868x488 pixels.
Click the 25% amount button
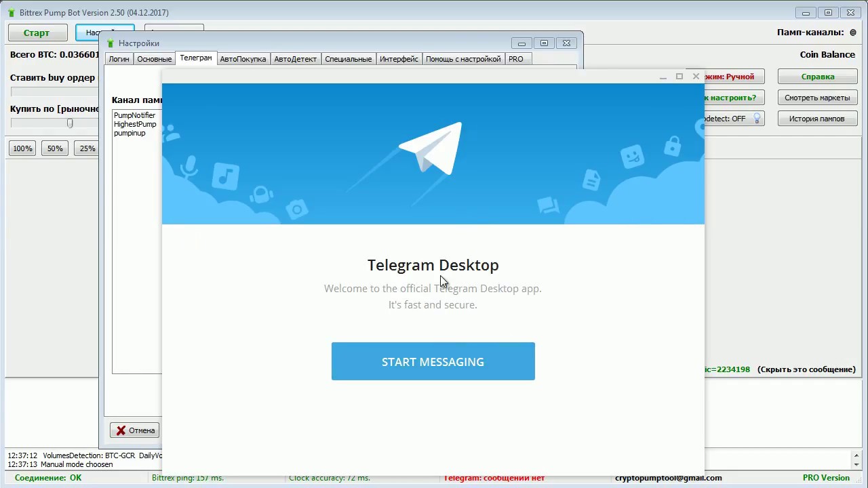point(86,148)
